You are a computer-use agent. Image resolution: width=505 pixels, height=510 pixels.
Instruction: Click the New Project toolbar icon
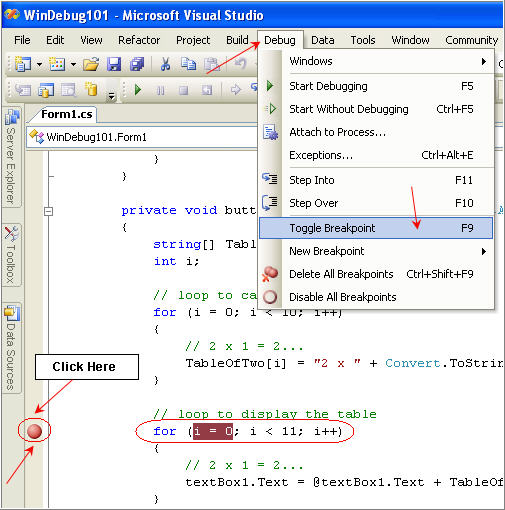(x=23, y=63)
